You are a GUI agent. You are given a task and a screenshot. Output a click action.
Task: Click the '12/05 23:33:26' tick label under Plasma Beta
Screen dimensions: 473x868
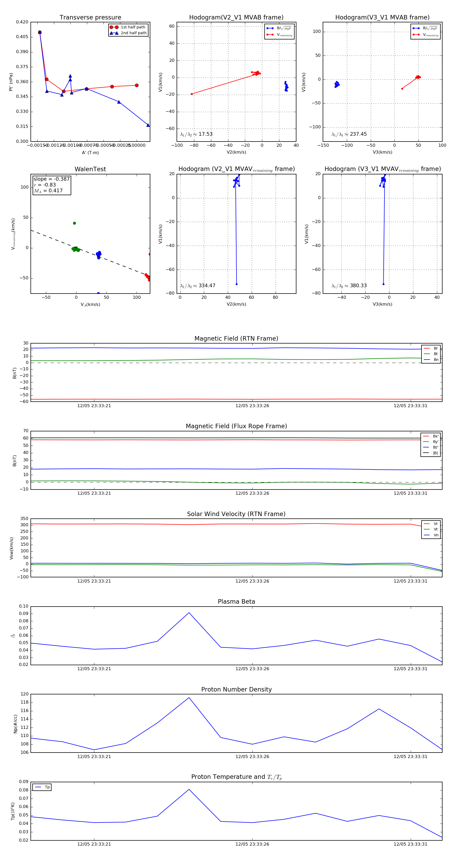point(252,669)
